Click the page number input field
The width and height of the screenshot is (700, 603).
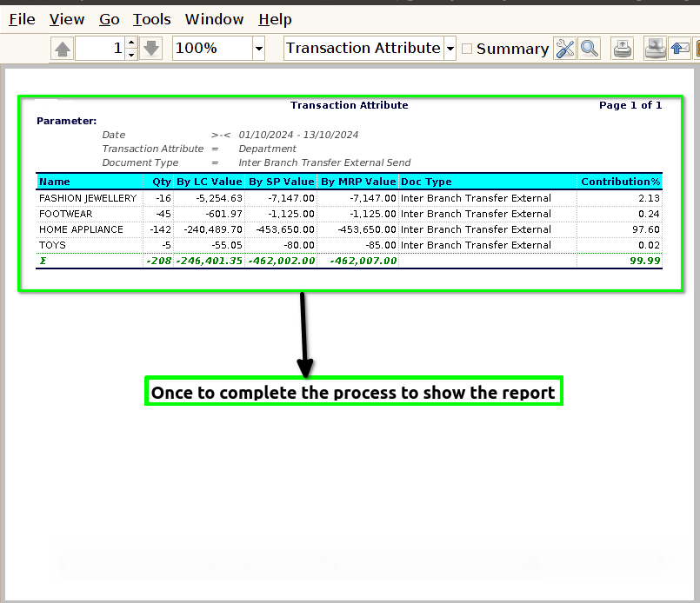(101, 49)
